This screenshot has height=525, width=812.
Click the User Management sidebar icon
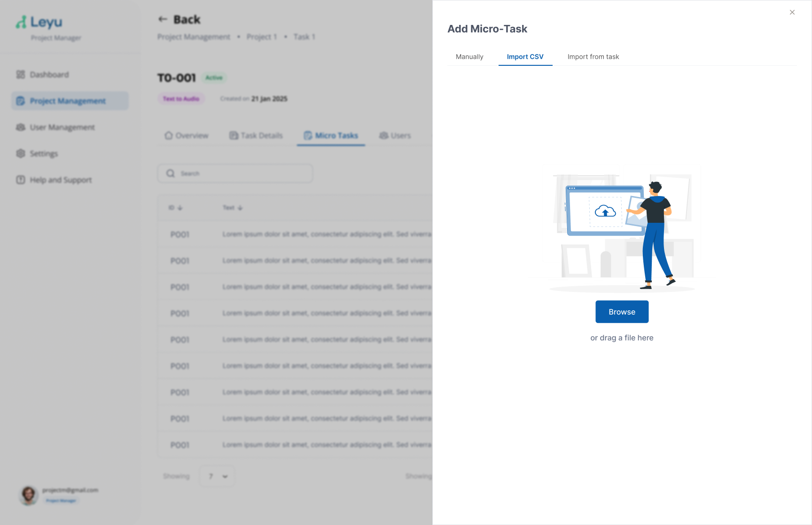[x=21, y=127]
